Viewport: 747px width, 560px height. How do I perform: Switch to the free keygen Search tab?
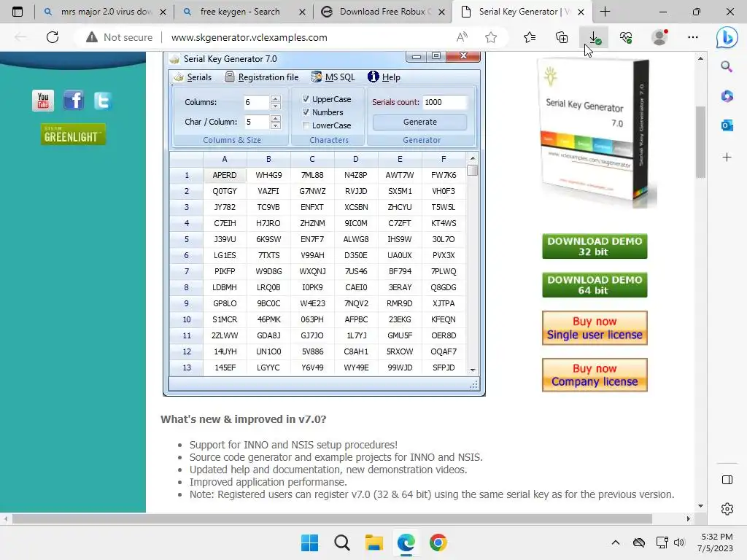click(239, 12)
